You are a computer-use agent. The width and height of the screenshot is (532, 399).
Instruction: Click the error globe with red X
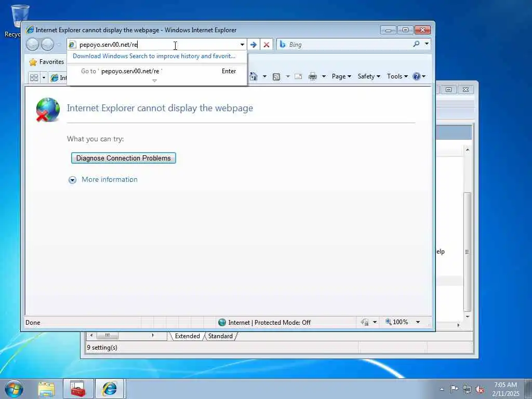coord(48,110)
